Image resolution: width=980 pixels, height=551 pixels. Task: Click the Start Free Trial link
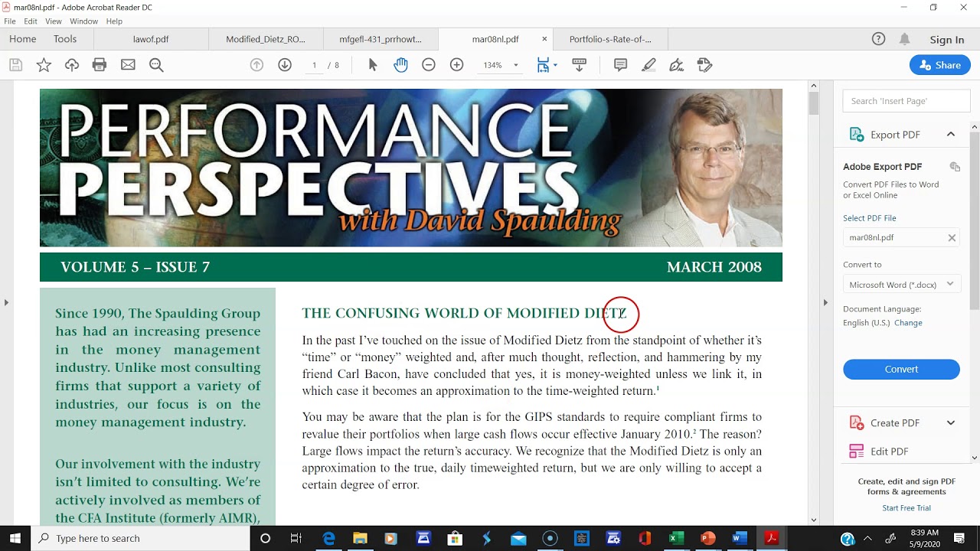click(906, 508)
